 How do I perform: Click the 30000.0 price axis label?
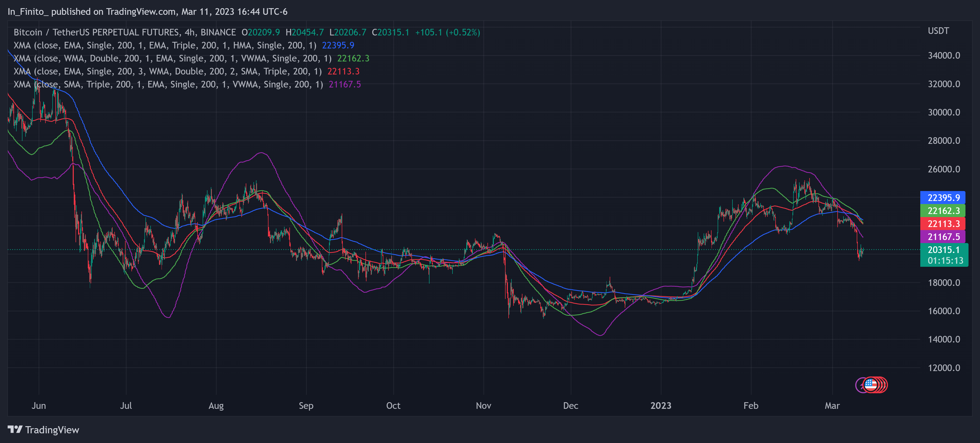(944, 112)
